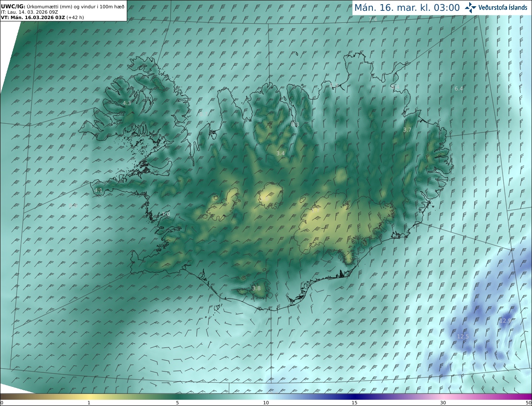This screenshot has height=406, width=532.
Task: Click the colorbar tick label 5
Action: coord(177,403)
